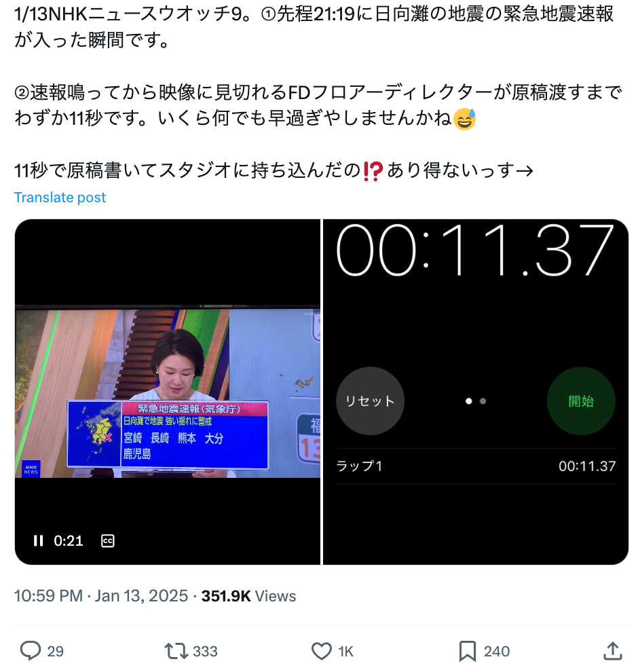Click the リセット button in stopwatch image

coord(370,401)
